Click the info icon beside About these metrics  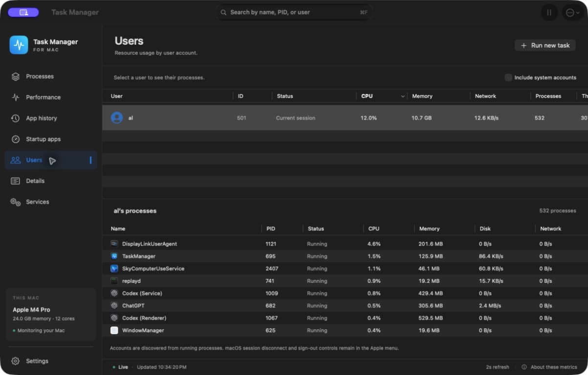[524, 367]
